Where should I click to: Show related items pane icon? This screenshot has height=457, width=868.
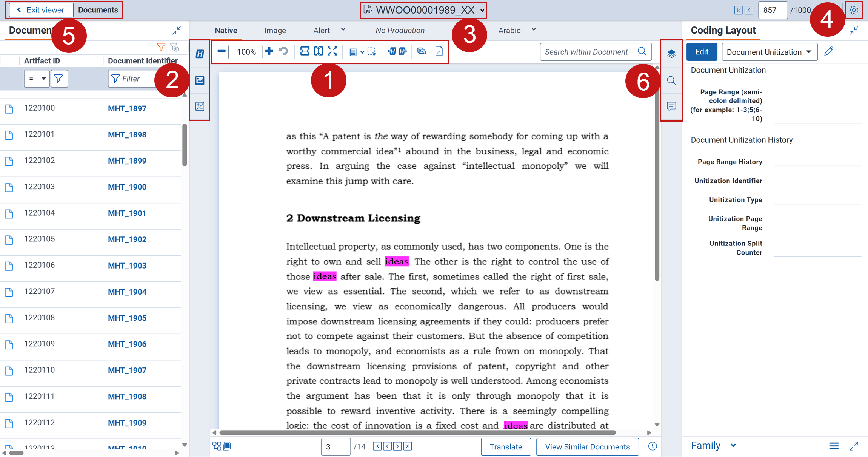[217, 446]
